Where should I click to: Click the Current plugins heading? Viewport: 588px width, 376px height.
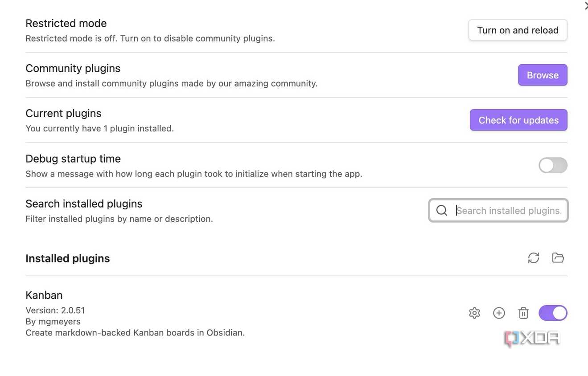63,113
